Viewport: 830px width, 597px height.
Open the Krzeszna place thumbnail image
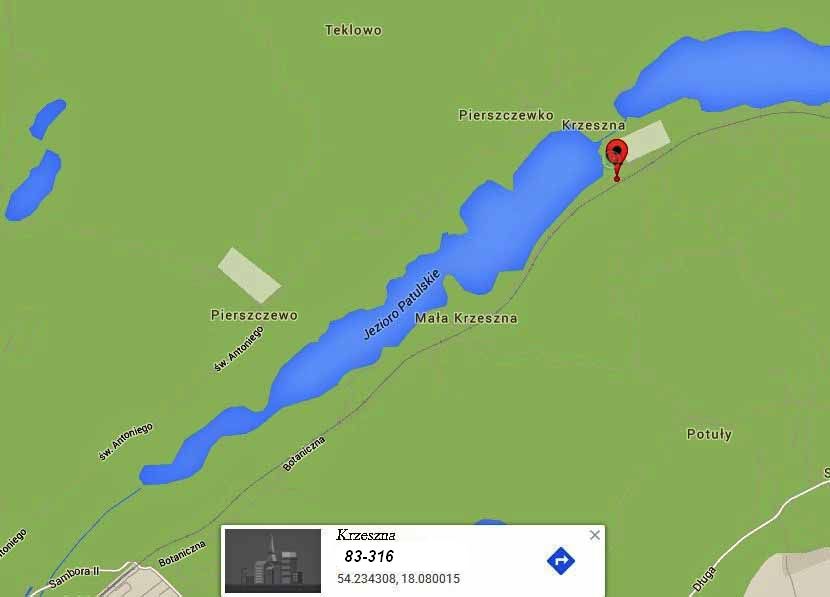coord(273,560)
